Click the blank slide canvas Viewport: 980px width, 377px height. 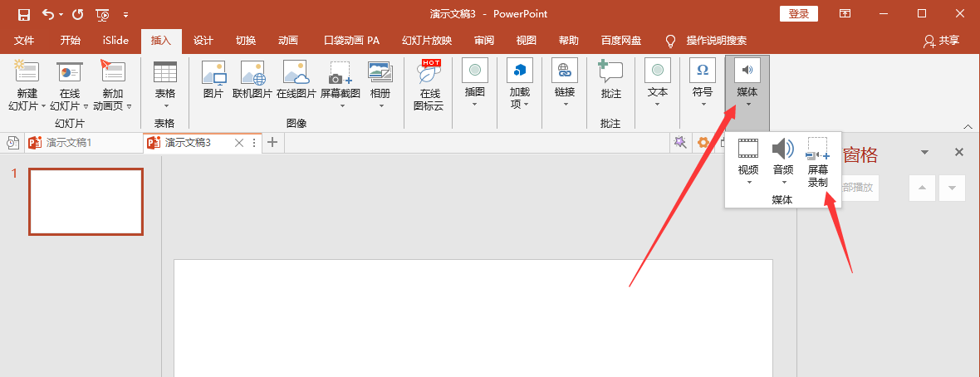473,318
